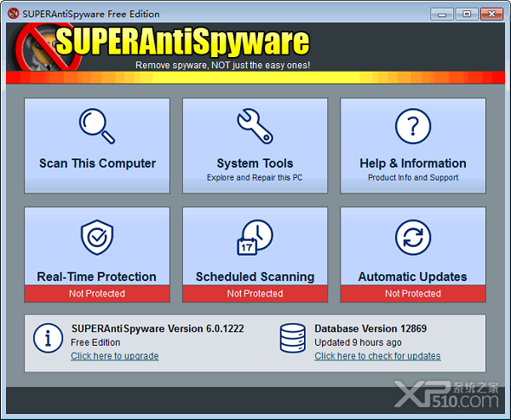Click the magnifying glass scan icon
Screen dimensions: 511x420
coord(97,126)
